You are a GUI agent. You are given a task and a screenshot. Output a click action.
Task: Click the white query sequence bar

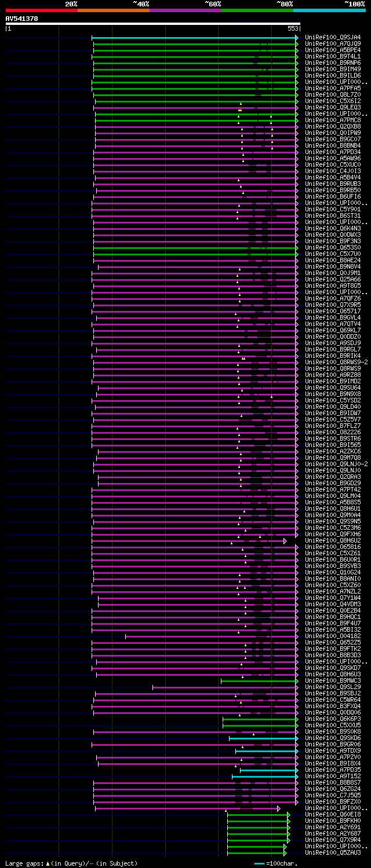153,24
